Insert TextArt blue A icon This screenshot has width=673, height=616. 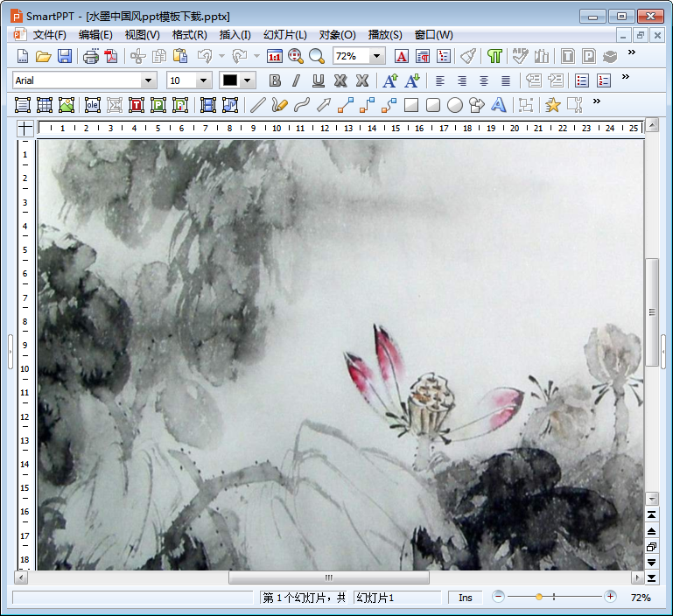coord(498,105)
